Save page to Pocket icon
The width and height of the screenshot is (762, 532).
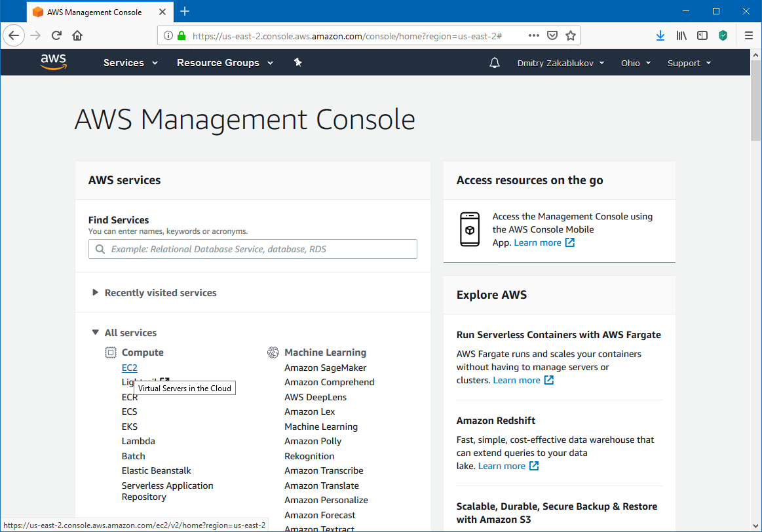(x=552, y=35)
